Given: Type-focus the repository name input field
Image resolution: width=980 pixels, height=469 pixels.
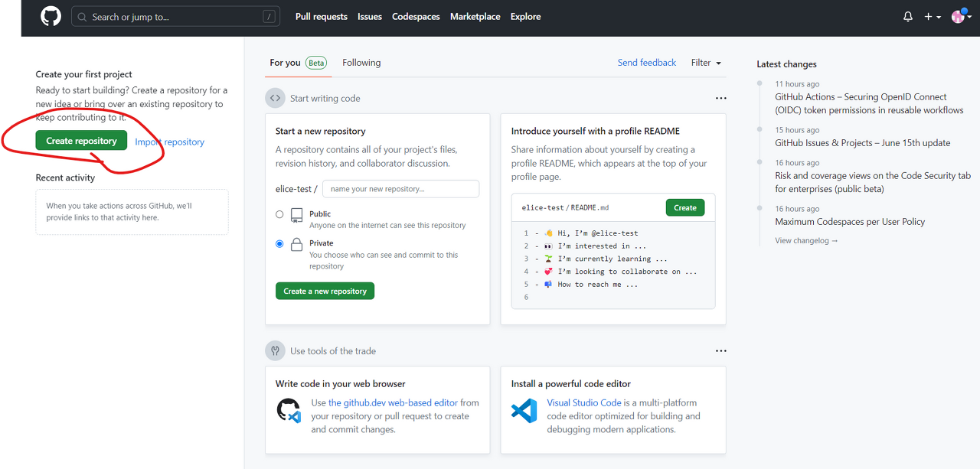Looking at the screenshot, I should 400,189.
